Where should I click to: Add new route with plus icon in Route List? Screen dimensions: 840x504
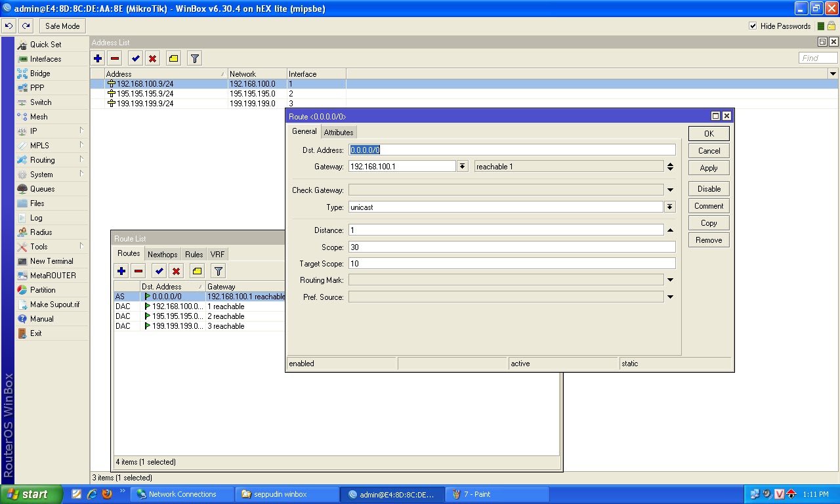(121, 270)
